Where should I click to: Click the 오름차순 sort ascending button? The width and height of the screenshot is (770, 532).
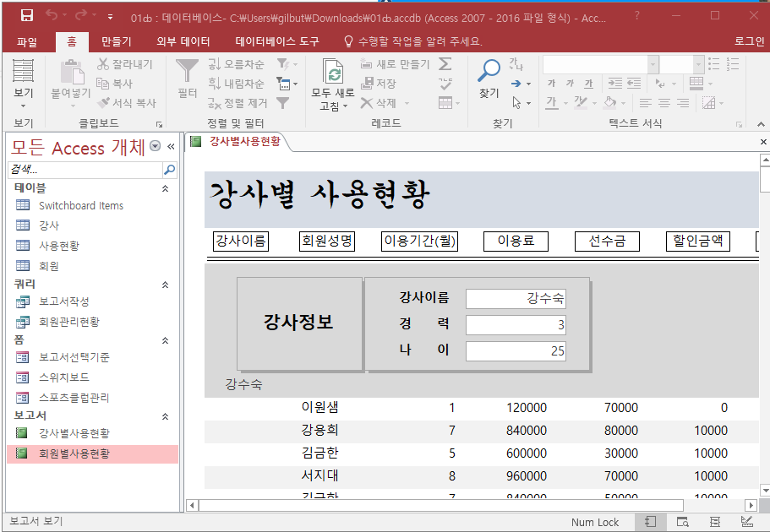[236, 64]
